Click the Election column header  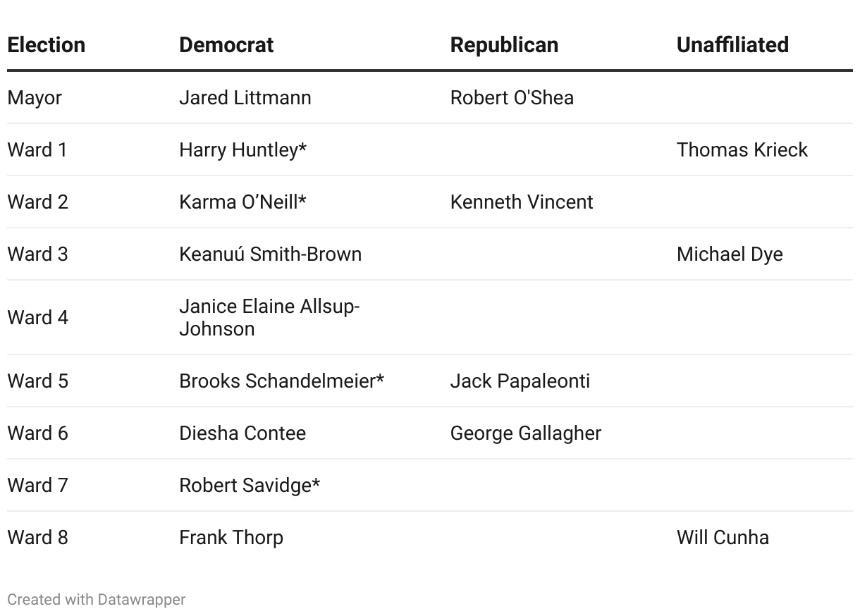[46, 45]
